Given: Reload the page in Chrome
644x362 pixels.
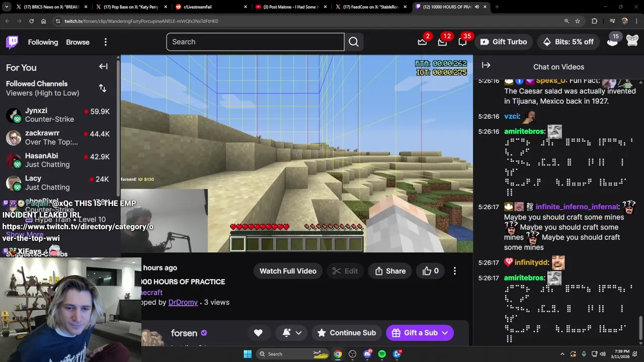Looking at the screenshot, I should click(x=31, y=21).
